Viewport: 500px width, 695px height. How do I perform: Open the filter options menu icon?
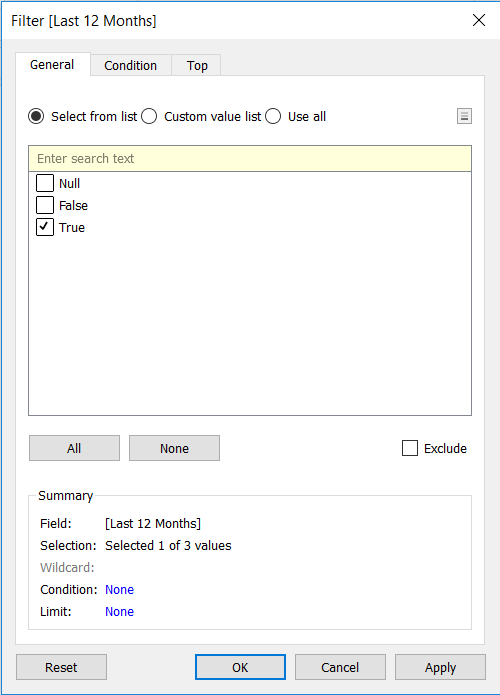464,116
